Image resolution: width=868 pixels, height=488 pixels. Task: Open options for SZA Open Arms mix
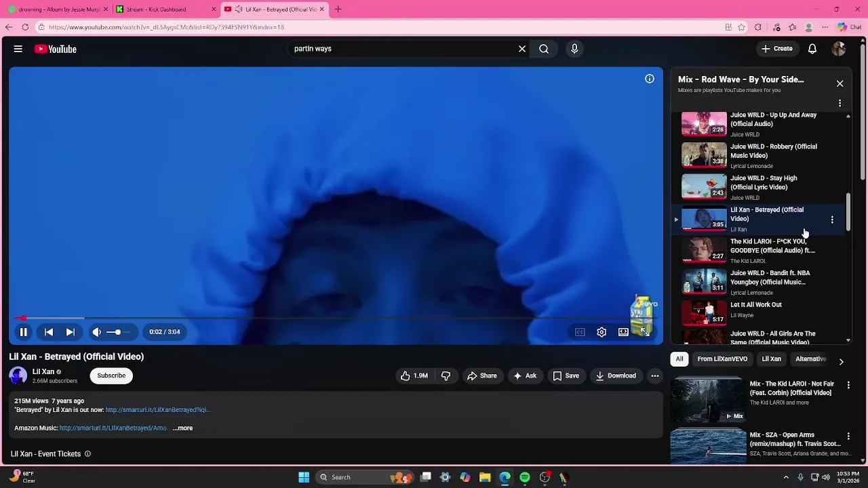(x=848, y=436)
